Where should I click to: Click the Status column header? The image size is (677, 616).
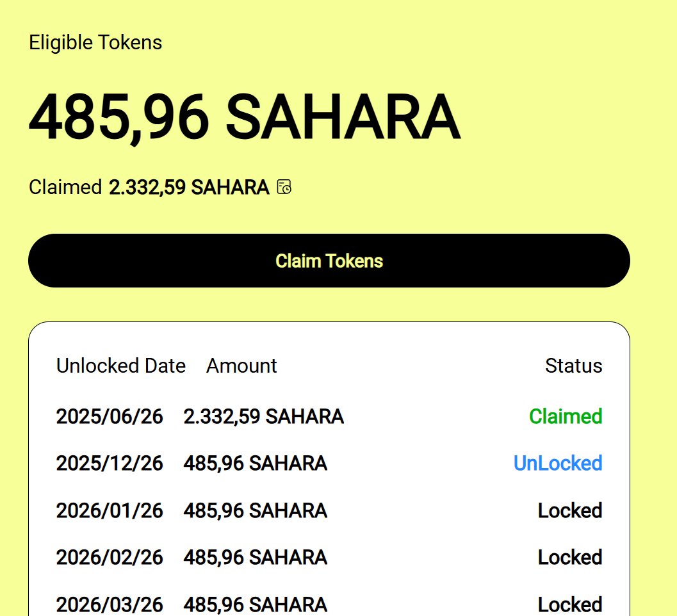click(x=573, y=366)
